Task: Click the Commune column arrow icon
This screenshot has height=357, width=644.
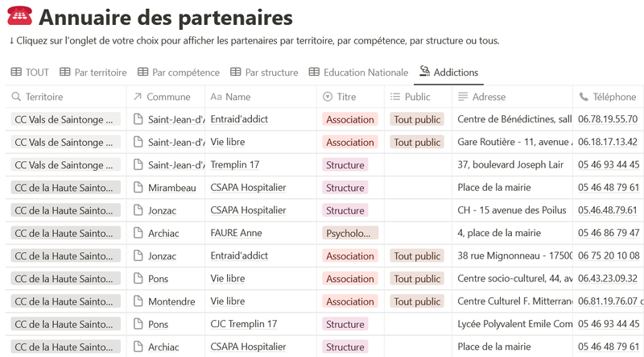Action: point(136,97)
